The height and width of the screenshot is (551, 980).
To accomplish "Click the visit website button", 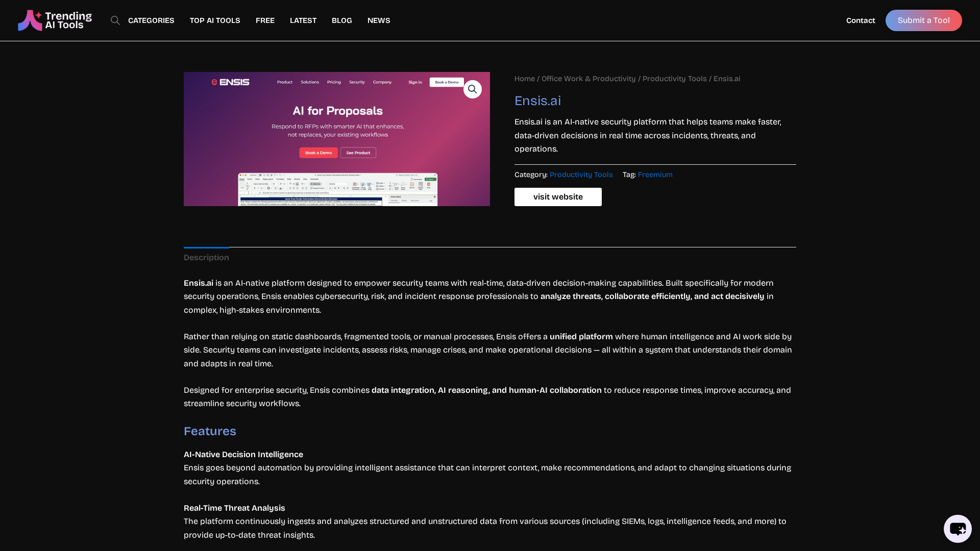I will (x=558, y=197).
